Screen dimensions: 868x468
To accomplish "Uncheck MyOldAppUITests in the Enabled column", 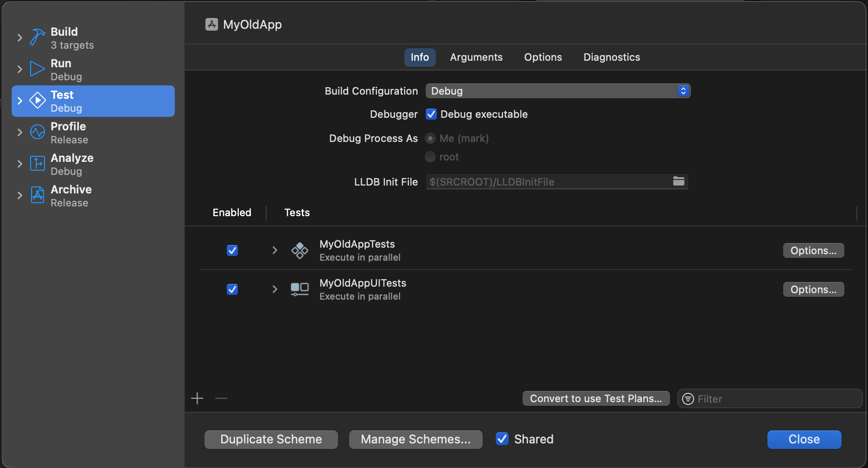I will 232,289.
